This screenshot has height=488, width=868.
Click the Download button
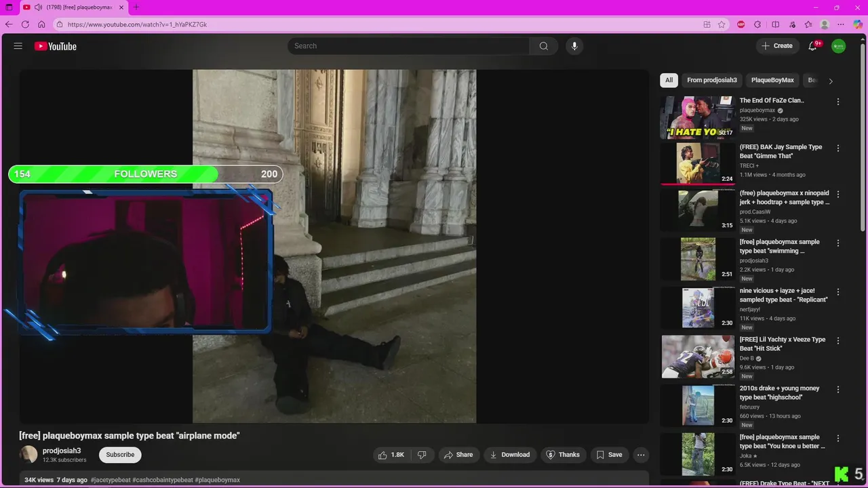[x=510, y=455]
